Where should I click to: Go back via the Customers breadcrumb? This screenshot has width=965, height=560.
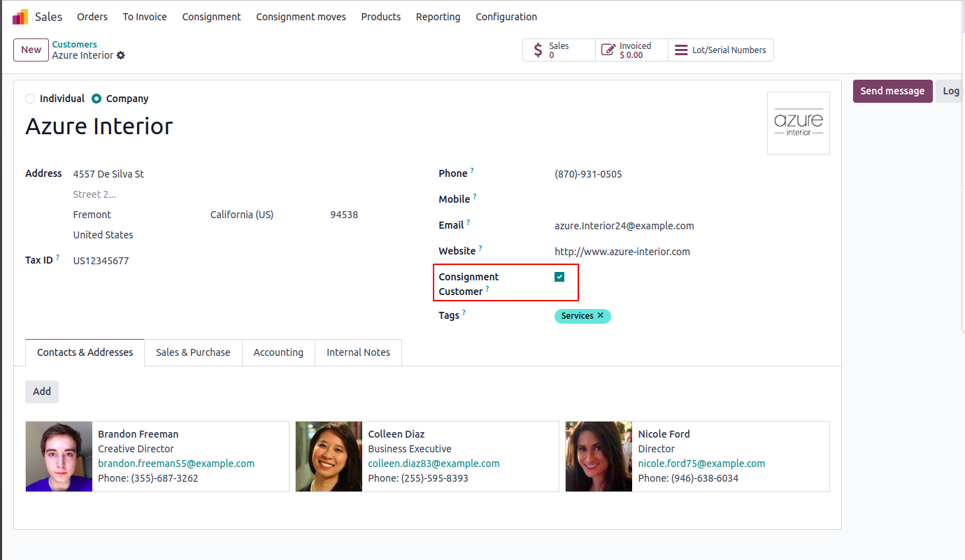(75, 44)
